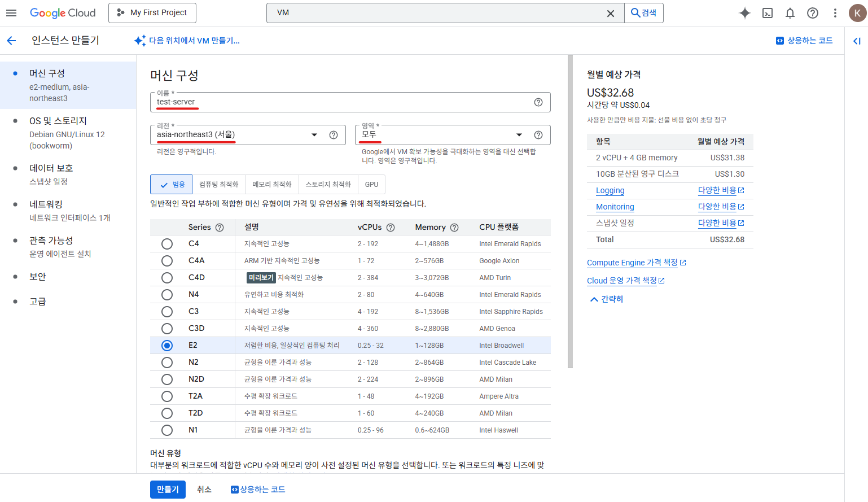Open 다양한 비용 link for Logging
868x502 pixels.
721,191
